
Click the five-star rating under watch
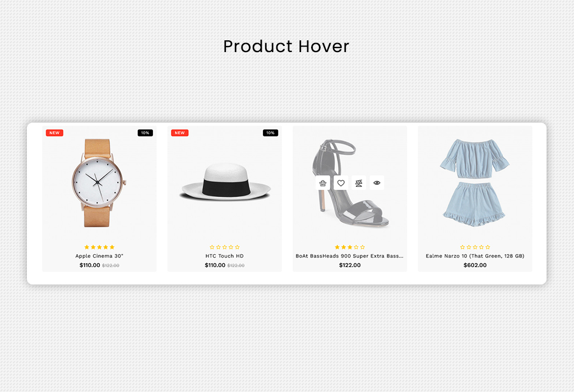point(99,247)
